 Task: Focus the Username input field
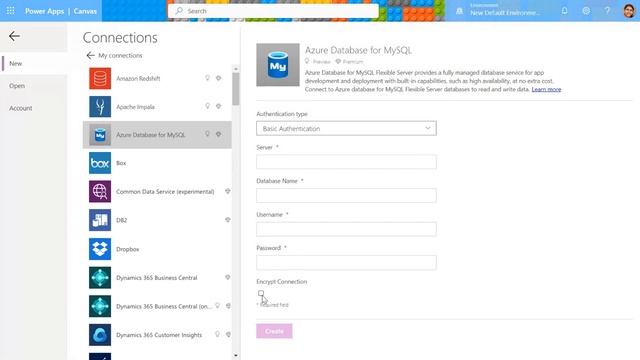(346, 229)
